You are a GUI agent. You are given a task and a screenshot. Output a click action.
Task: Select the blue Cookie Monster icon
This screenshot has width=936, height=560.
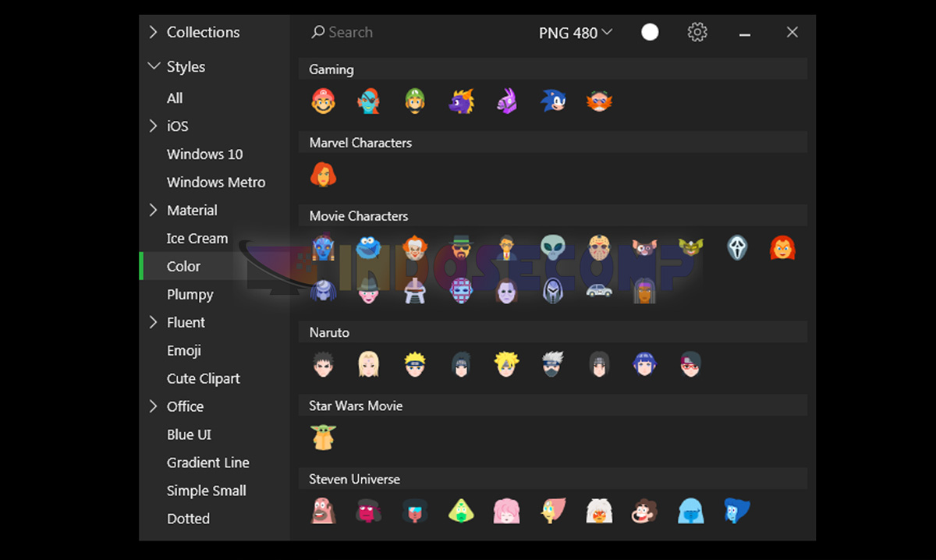369,248
